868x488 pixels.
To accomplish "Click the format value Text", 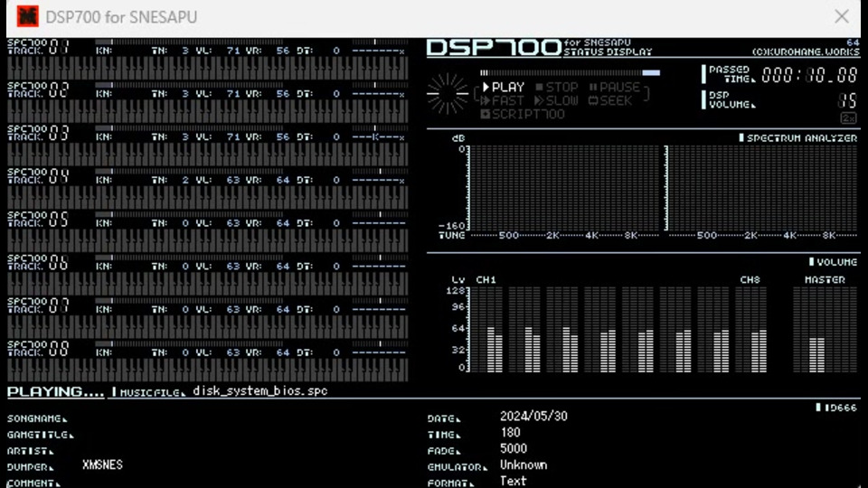I will coord(514,481).
